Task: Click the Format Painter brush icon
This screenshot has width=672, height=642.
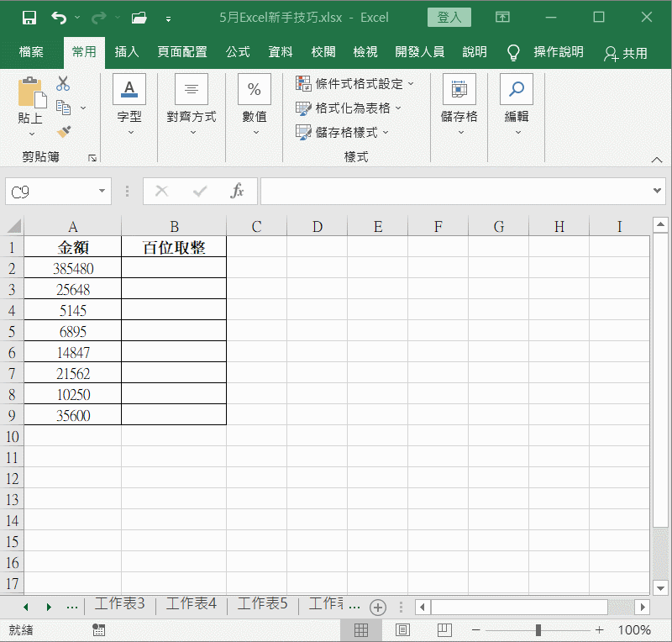Action: click(63, 131)
